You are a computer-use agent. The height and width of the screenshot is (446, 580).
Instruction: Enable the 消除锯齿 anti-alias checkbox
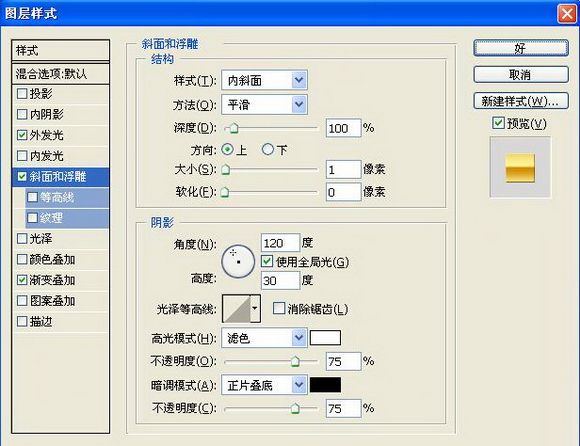coord(279,308)
